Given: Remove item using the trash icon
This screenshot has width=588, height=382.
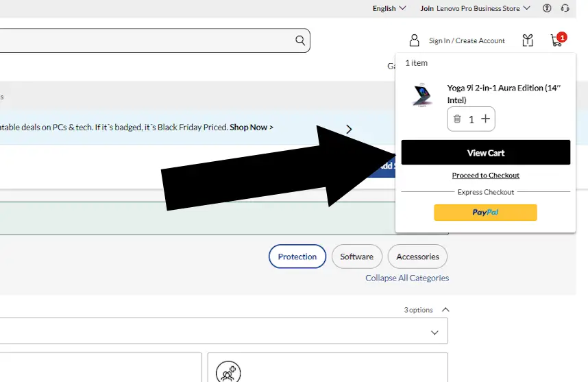Looking at the screenshot, I should pos(457,119).
